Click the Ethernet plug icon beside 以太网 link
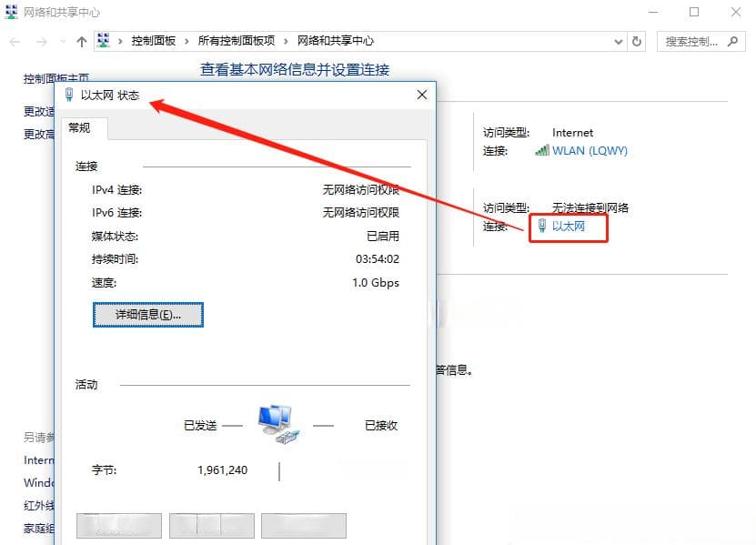The image size is (756, 545). pyautogui.click(x=542, y=226)
